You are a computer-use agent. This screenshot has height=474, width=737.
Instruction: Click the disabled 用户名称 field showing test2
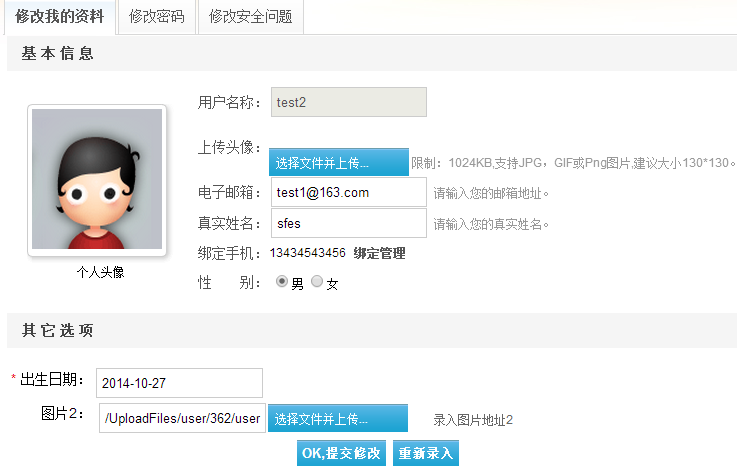click(x=349, y=102)
